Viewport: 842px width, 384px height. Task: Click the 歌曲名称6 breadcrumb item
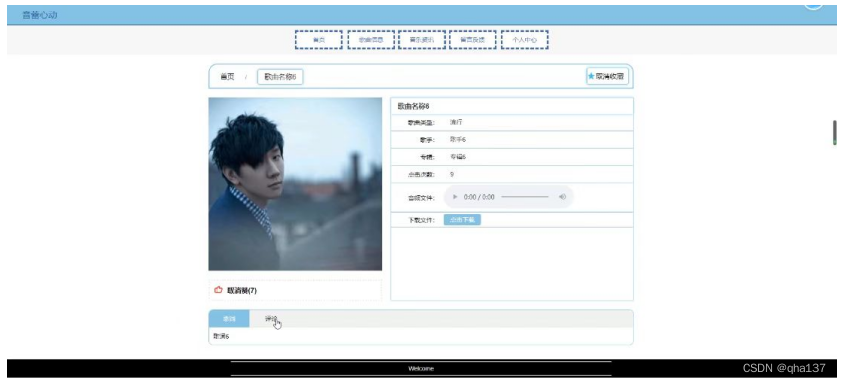click(280, 77)
